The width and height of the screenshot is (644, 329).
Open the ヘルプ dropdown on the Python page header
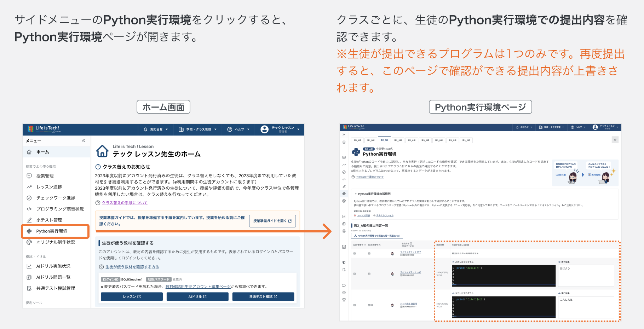tap(578, 127)
